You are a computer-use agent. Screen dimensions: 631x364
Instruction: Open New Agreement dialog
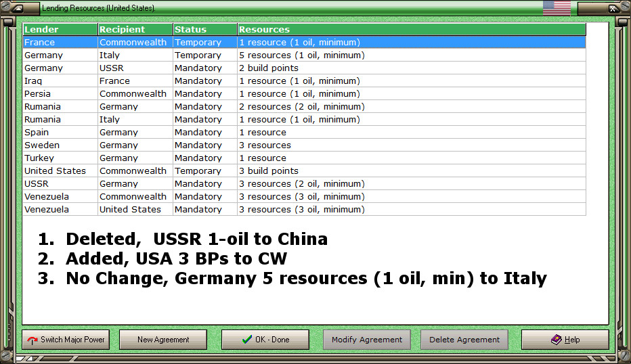[x=163, y=340]
